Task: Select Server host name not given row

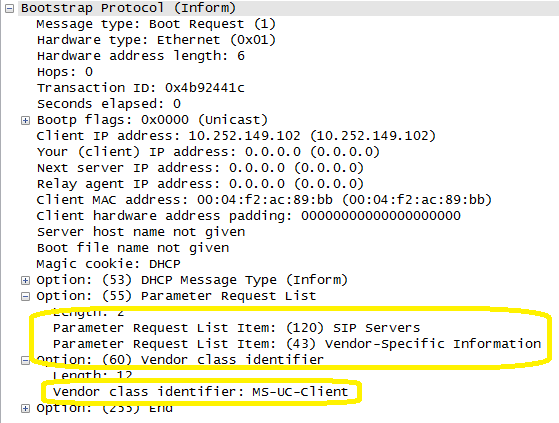Action: pyautogui.click(x=141, y=232)
